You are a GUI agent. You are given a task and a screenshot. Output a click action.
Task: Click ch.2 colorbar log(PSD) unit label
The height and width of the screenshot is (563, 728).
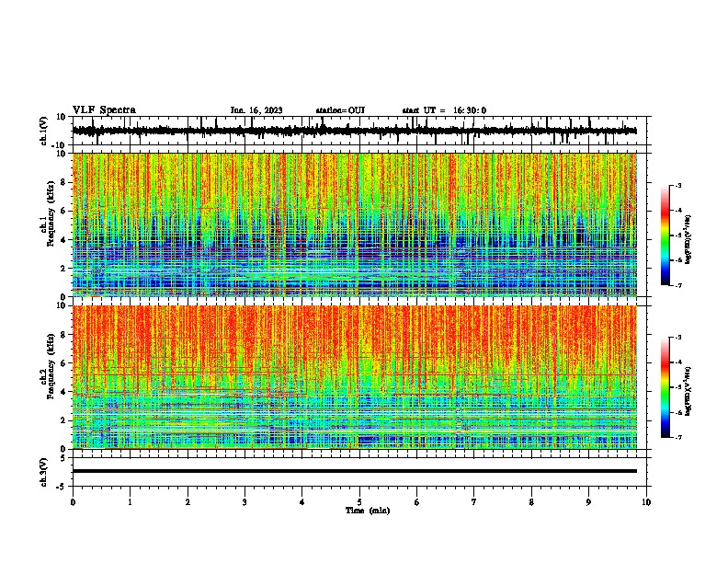(x=688, y=392)
